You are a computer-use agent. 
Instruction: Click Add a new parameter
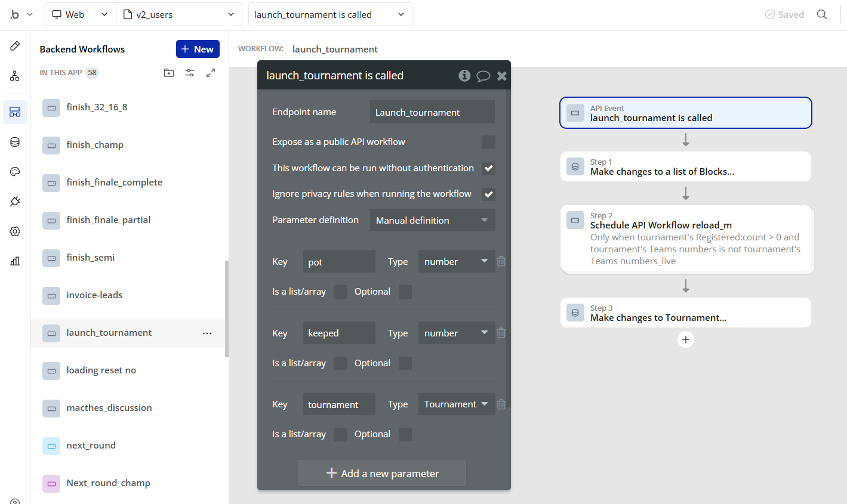(x=382, y=474)
